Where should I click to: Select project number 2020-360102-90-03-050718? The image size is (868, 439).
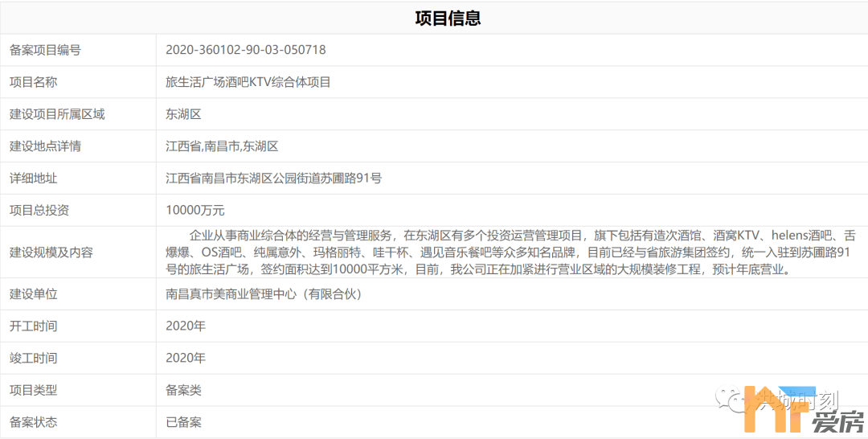pos(246,50)
